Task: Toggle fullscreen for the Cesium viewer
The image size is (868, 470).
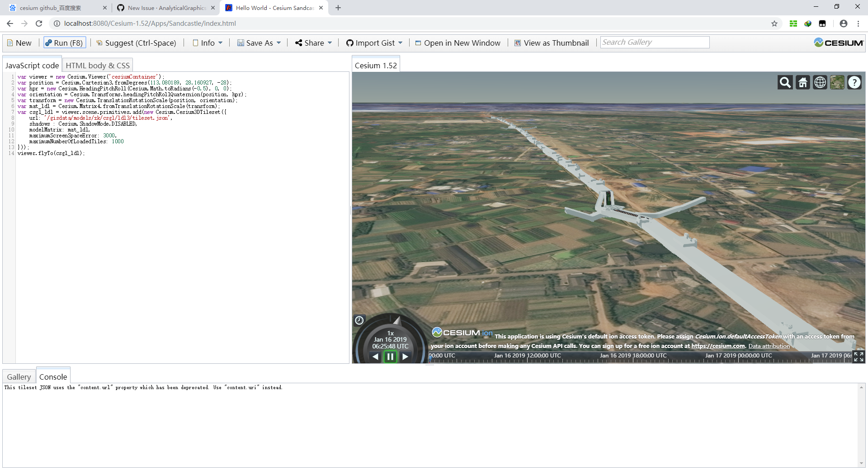Action: [859, 357]
